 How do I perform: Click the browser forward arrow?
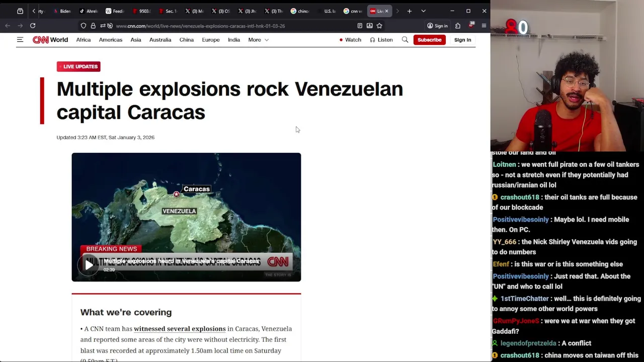20,26
